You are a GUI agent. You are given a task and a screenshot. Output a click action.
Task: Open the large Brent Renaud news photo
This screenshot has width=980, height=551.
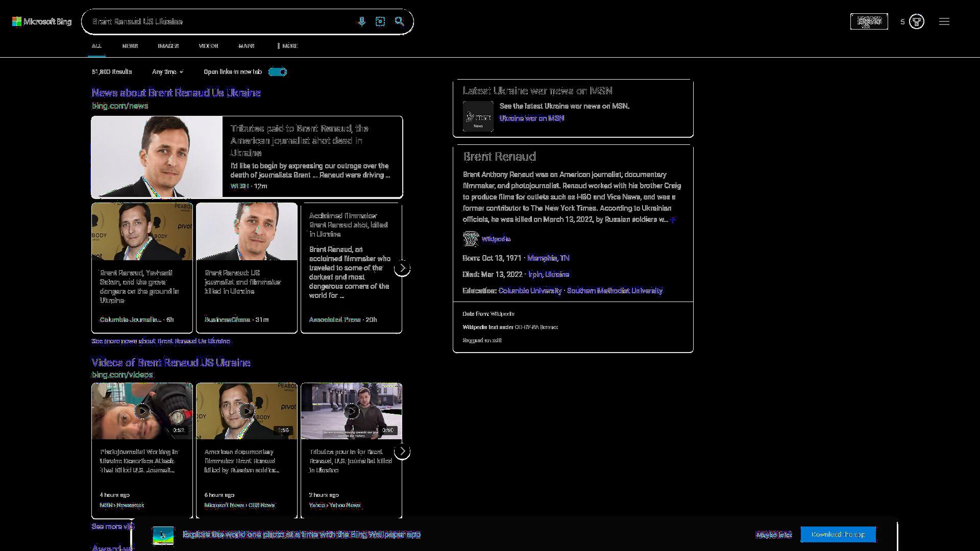[x=157, y=157]
